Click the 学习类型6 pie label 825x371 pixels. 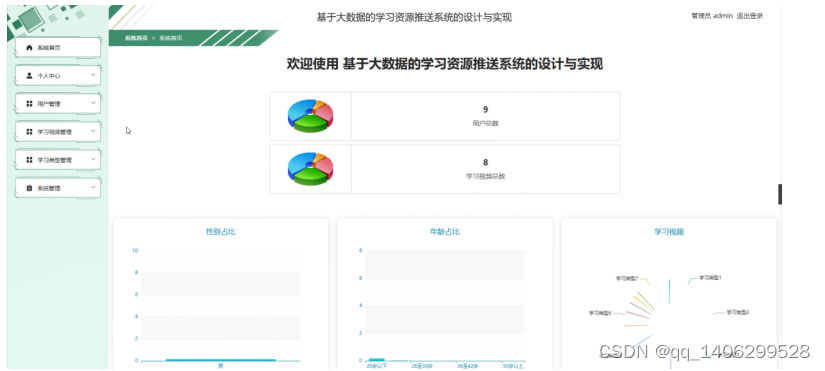tap(600, 313)
